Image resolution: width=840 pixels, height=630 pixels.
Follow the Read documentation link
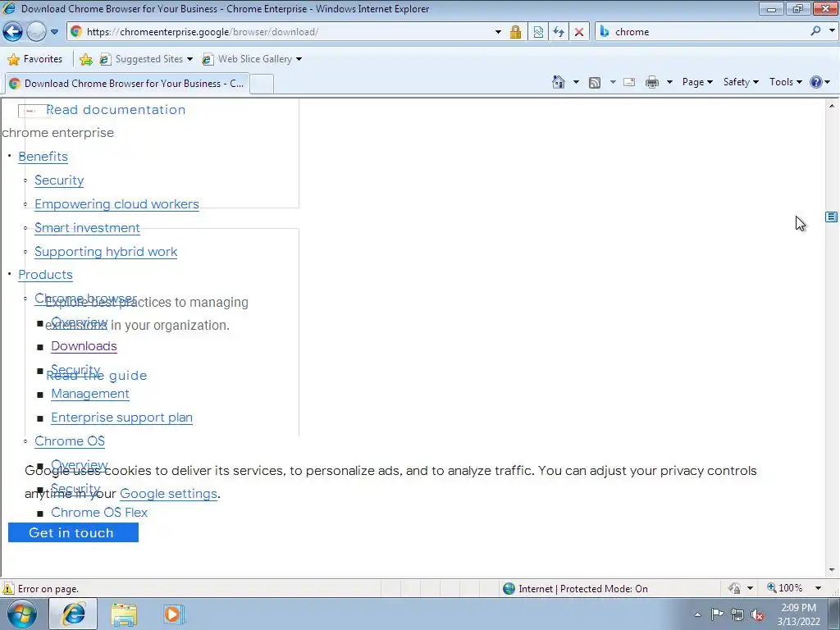tap(116, 110)
